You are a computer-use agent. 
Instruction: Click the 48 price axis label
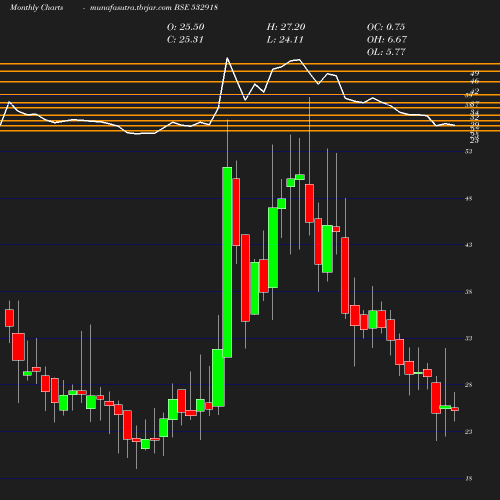469,199
